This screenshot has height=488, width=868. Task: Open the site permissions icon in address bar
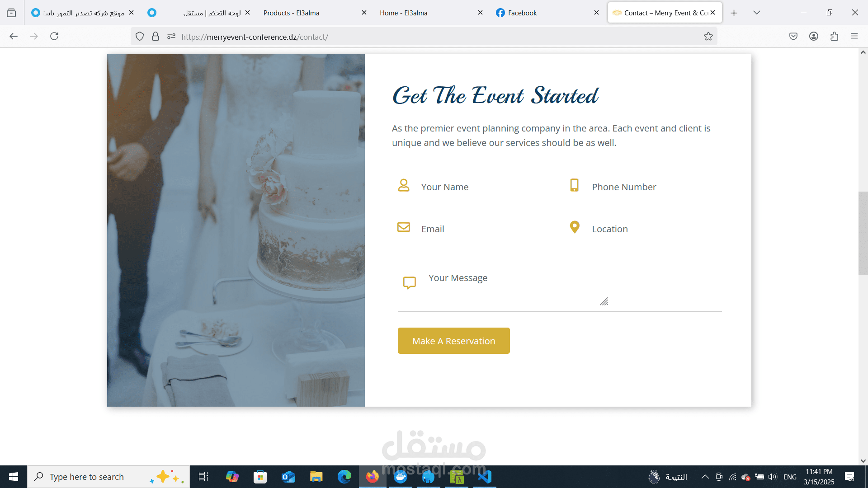click(x=171, y=37)
